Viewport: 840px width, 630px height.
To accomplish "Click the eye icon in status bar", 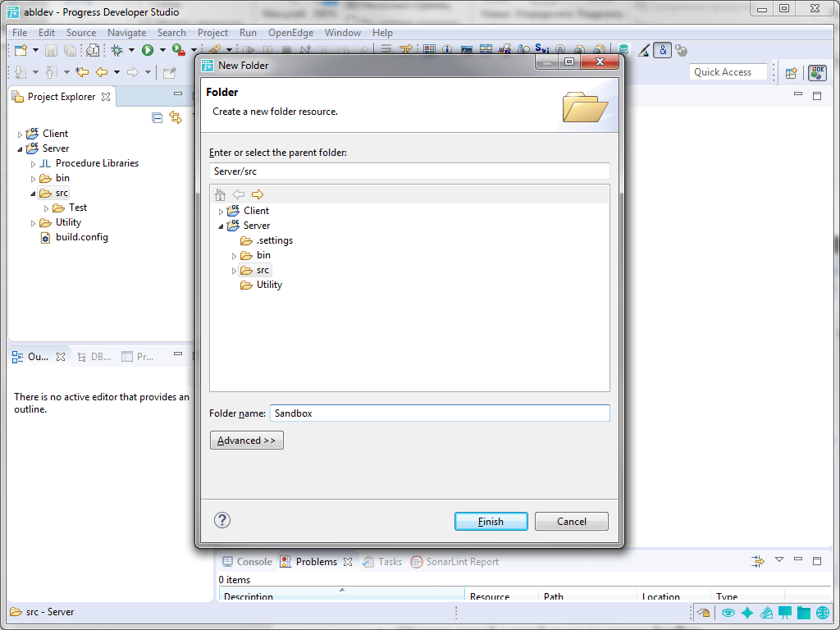I will click(728, 612).
